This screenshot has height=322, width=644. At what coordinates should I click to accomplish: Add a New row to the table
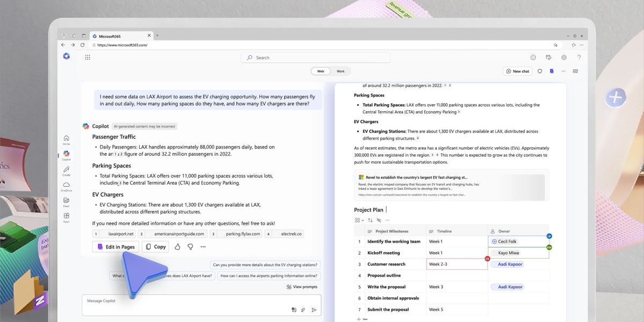[x=362, y=319]
